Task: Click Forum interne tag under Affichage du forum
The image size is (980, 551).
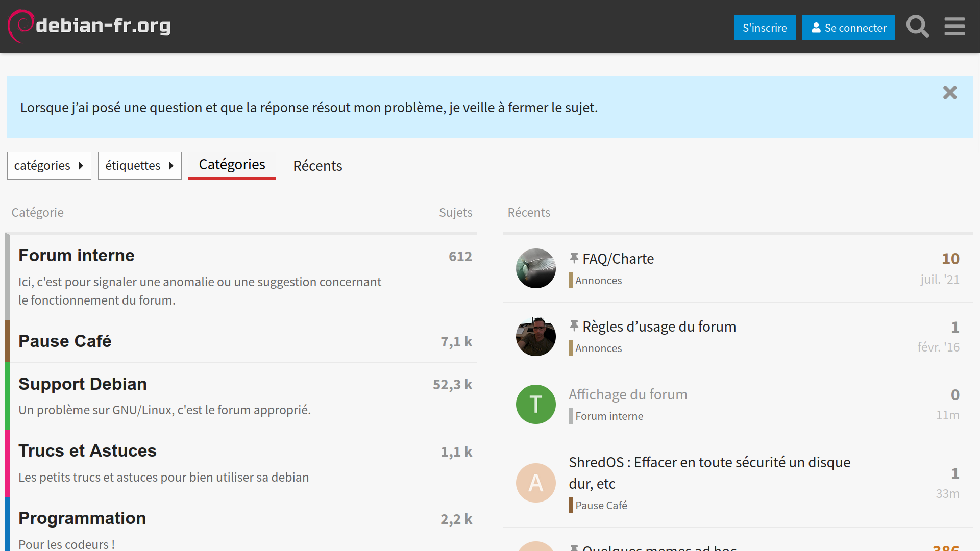Action: click(x=606, y=416)
